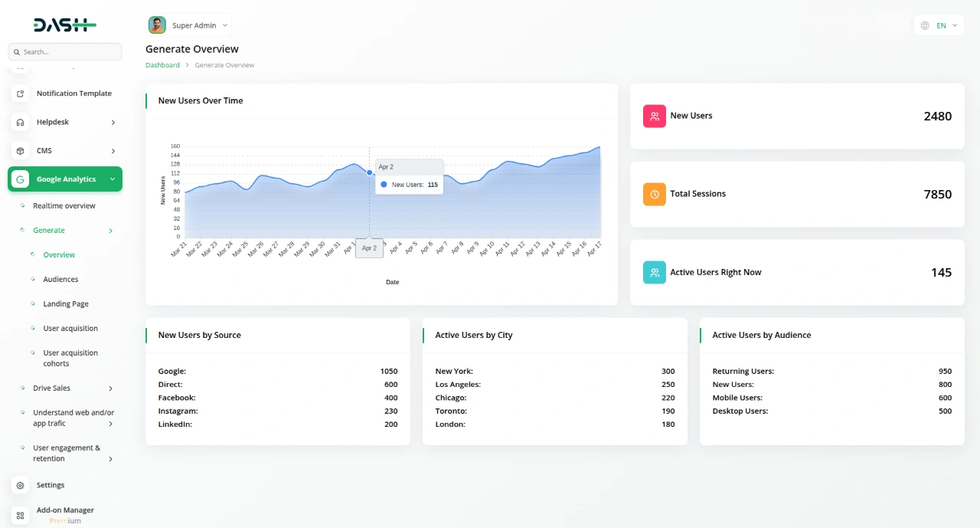980x528 pixels.
Task: Click the search input field
Action: tap(64, 51)
